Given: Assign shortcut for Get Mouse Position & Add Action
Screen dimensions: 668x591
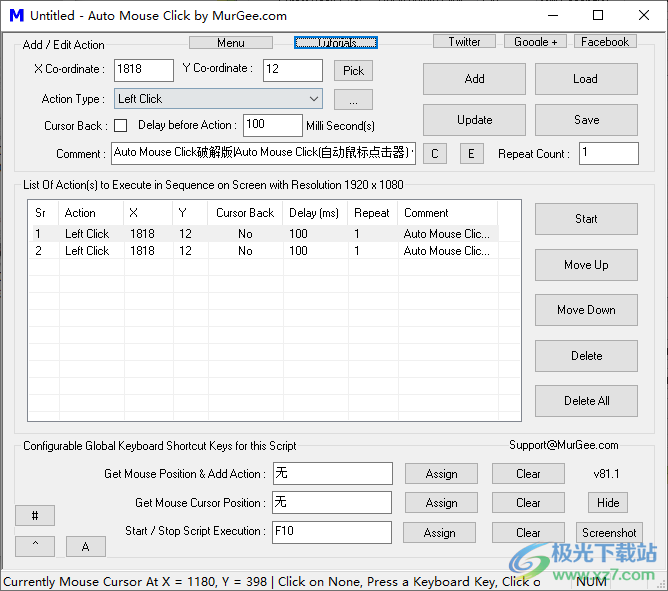Looking at the screenshot, I should [441, 474].
